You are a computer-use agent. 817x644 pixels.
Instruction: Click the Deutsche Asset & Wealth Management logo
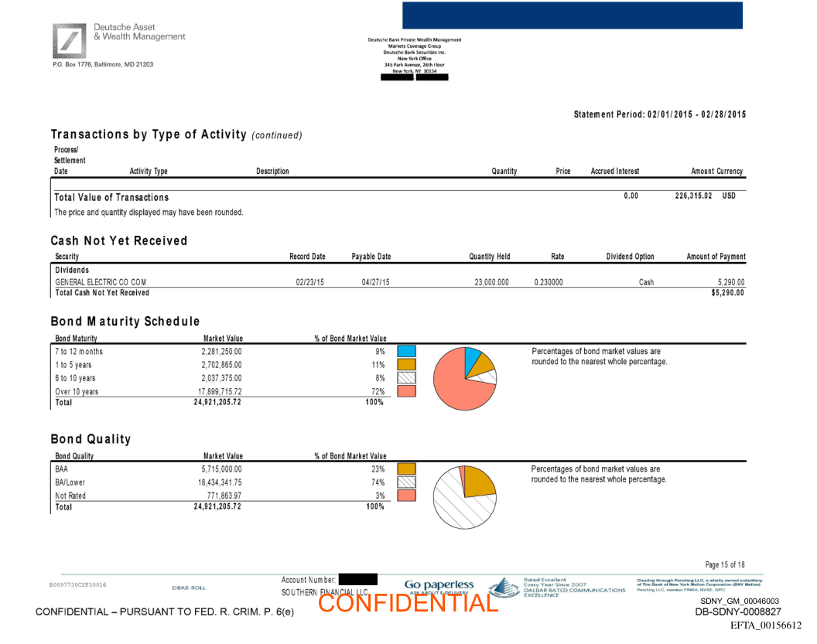(x=70, y=41)
